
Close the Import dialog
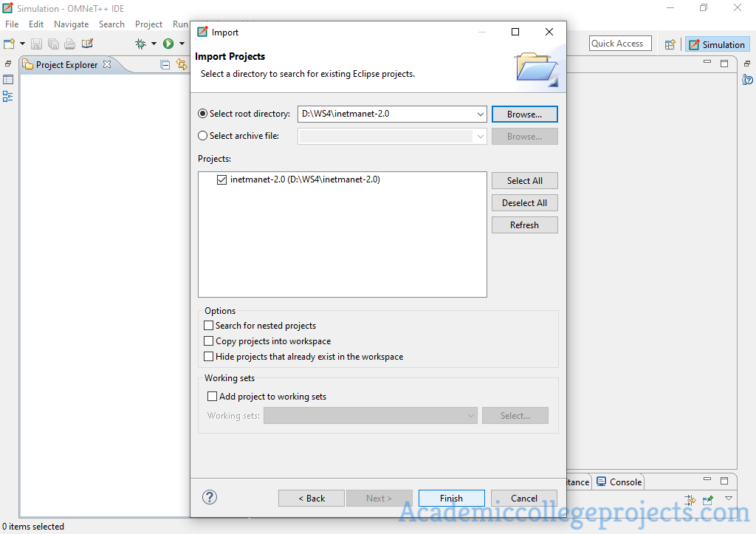(549, 32)
